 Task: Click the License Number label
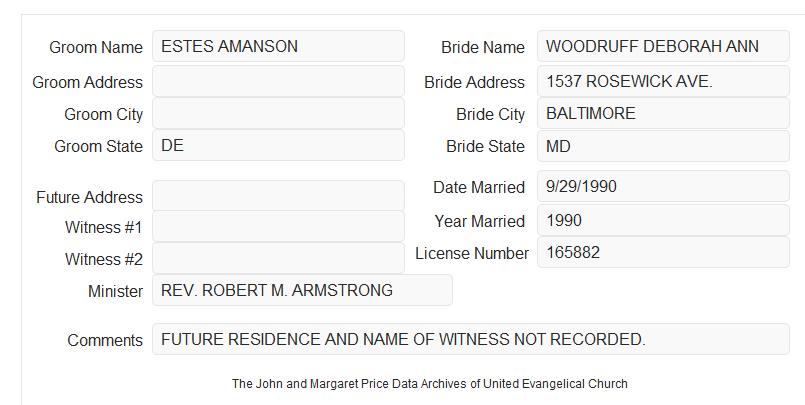(x=472, y=253)
